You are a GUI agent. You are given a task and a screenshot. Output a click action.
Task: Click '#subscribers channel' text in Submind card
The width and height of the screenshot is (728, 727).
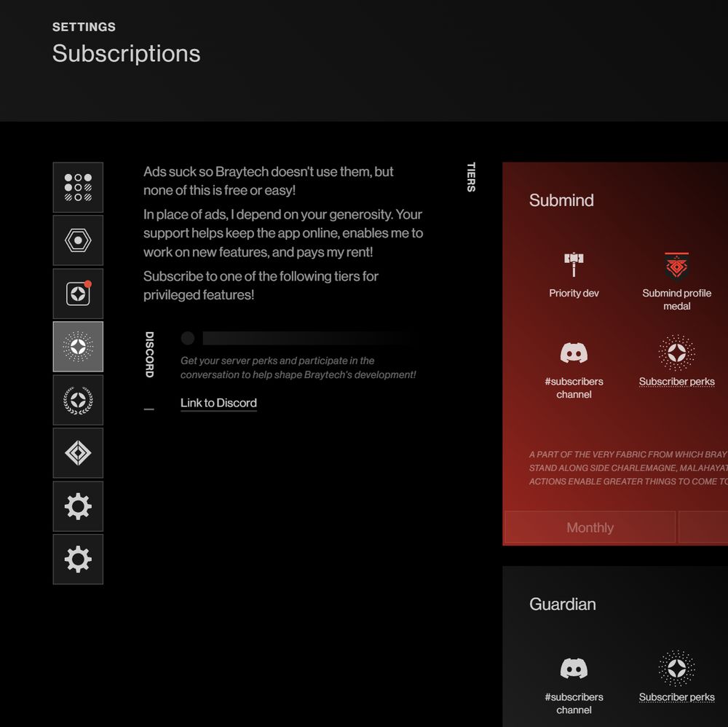[574, 388]
